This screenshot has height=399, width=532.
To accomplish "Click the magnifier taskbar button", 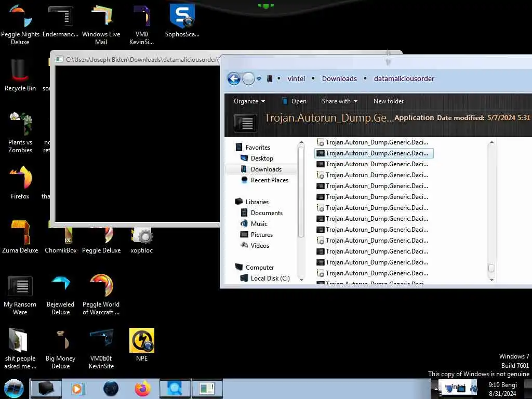I will 175,389.
